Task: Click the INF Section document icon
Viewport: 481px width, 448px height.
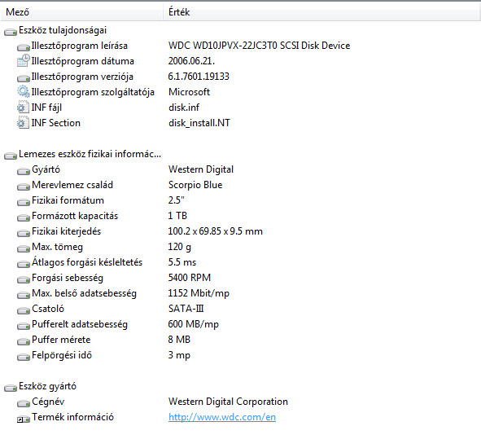Action: click(x=24, y=123)
